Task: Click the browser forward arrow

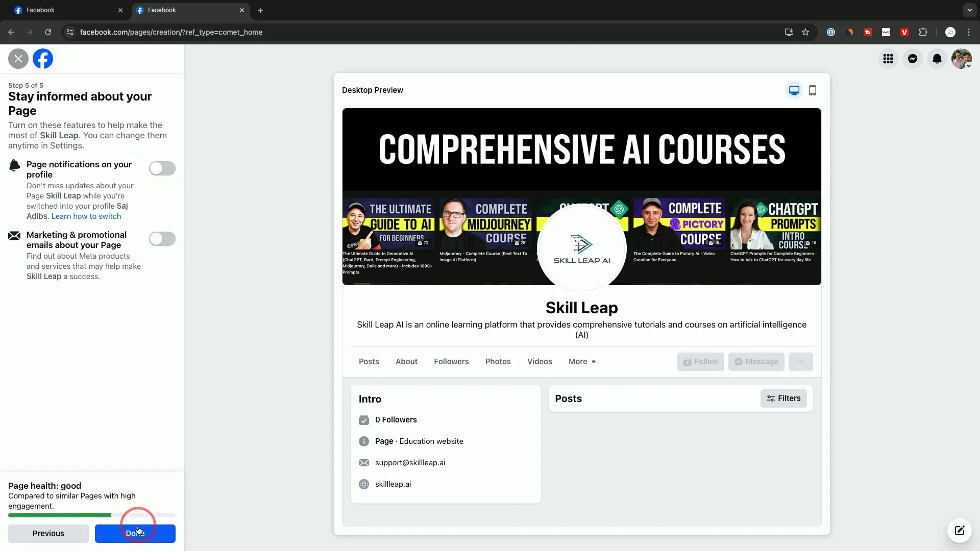Action: pos(30,32)
